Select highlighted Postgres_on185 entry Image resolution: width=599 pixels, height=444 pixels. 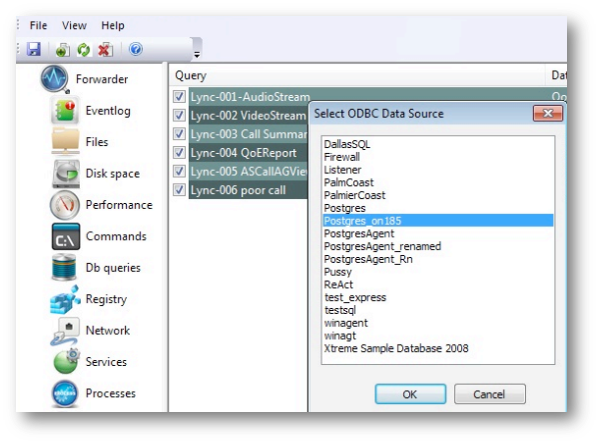(438, 220)
